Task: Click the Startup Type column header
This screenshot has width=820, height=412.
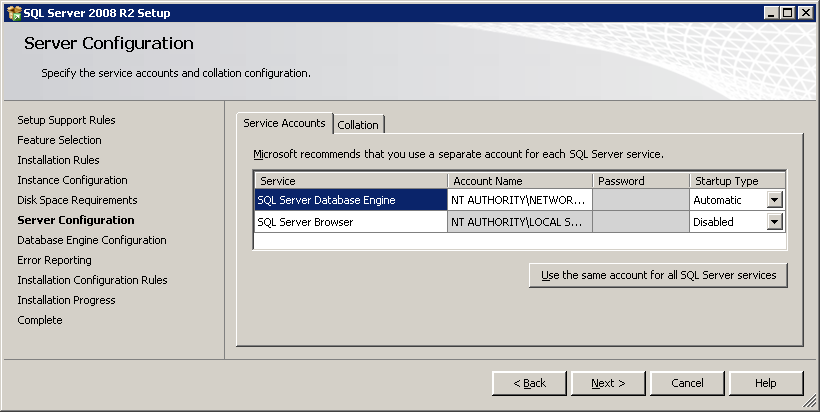Action: pyautogui.click(x=736, y=181)
